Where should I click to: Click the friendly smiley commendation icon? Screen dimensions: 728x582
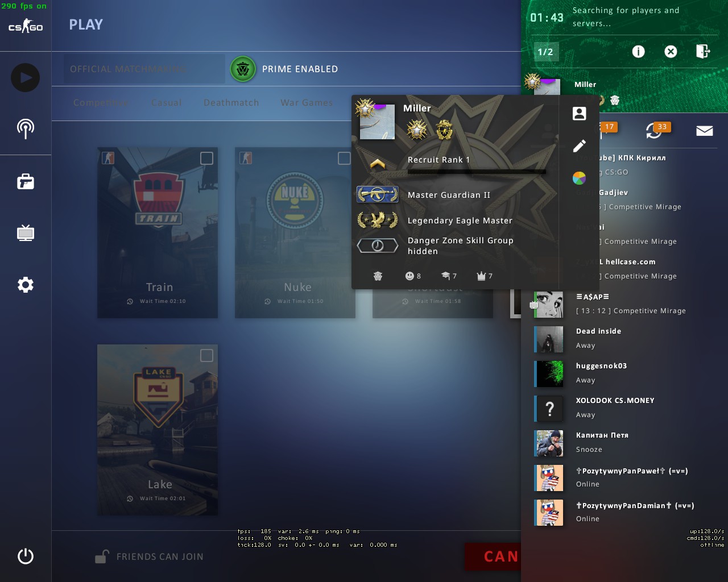point(409,276)
